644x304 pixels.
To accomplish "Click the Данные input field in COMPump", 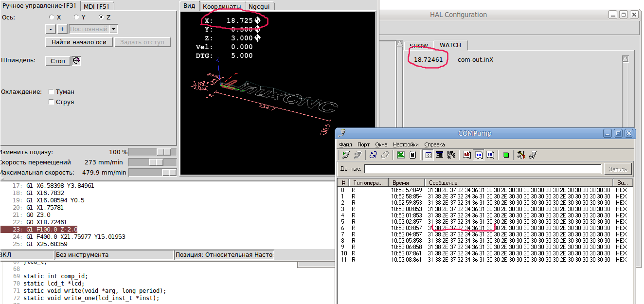I will point(483,169).
